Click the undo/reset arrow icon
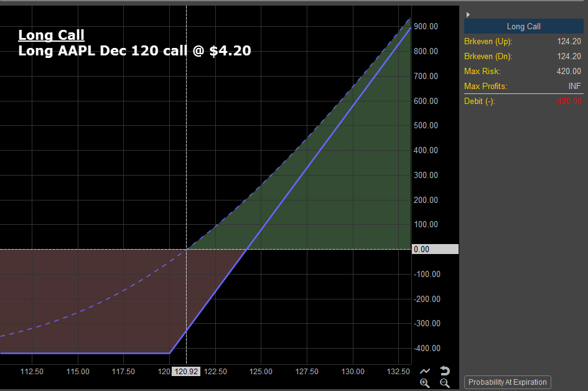The width and height of the screenshot is (588, 391). click(445, 370)
